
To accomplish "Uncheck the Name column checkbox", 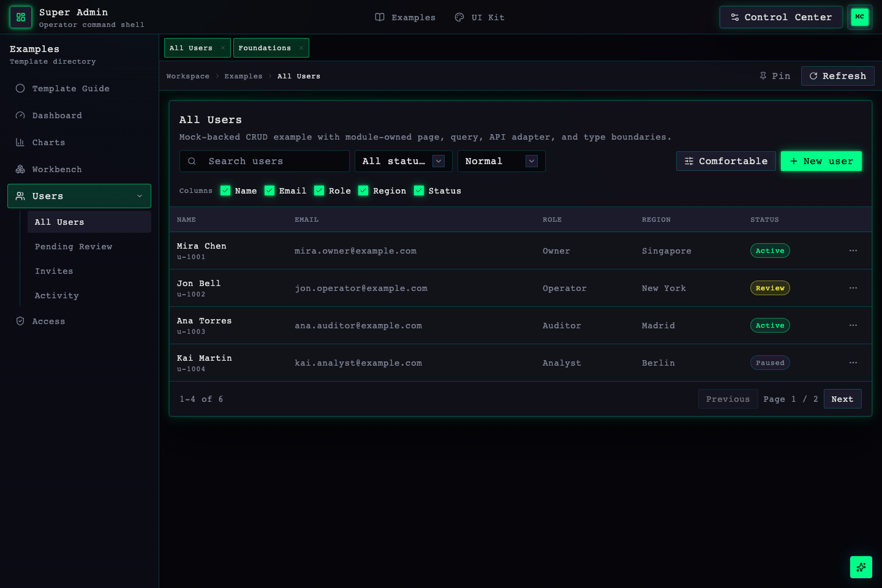I will pyautogui.click(x=225, y=190).
